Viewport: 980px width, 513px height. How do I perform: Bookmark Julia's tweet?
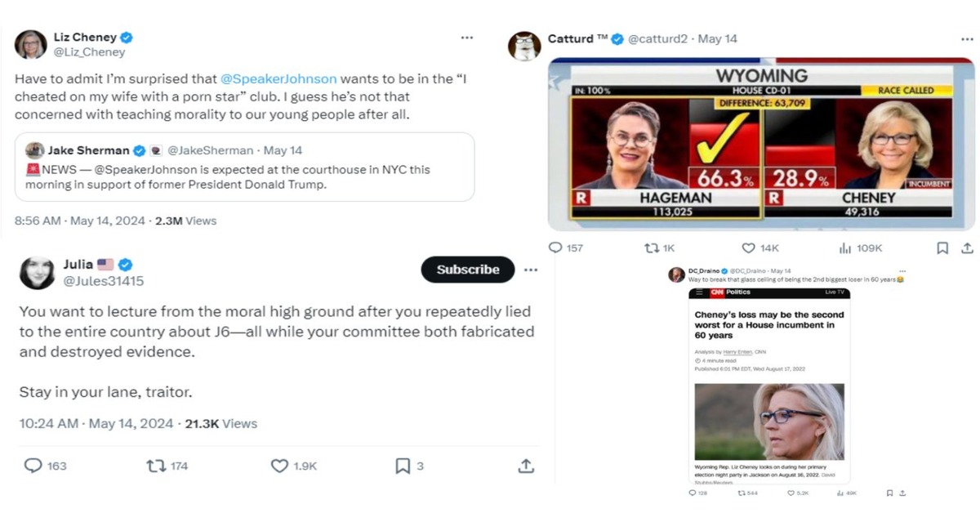coord(403,466)
